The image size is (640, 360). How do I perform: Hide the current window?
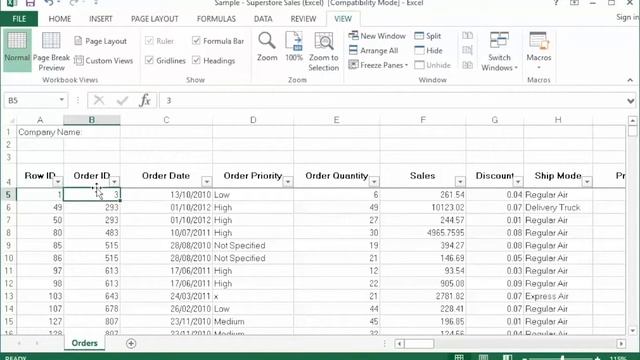pyautogui.click(x=428, y=51)
